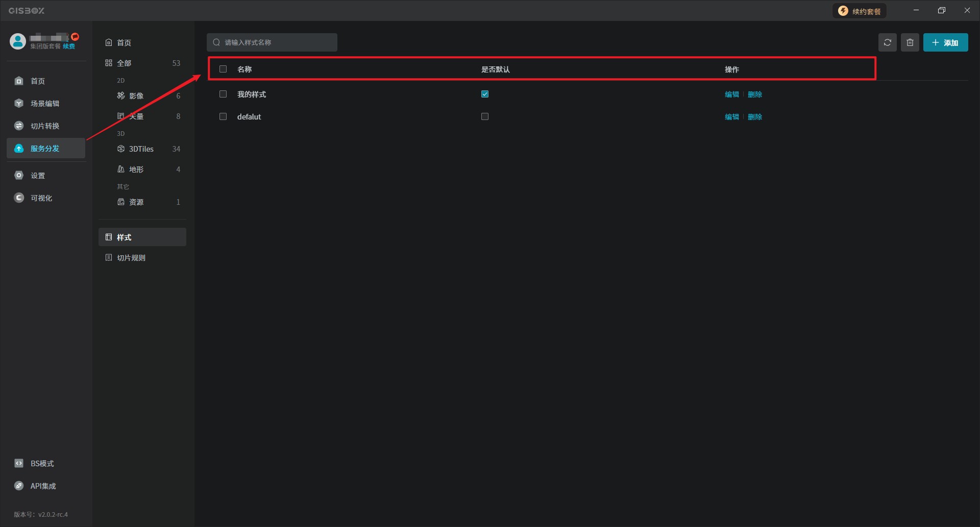The width and height of the screenshot is (980, 527).
Task: Select 影像 imagery category
Action: tap(136, 96)
